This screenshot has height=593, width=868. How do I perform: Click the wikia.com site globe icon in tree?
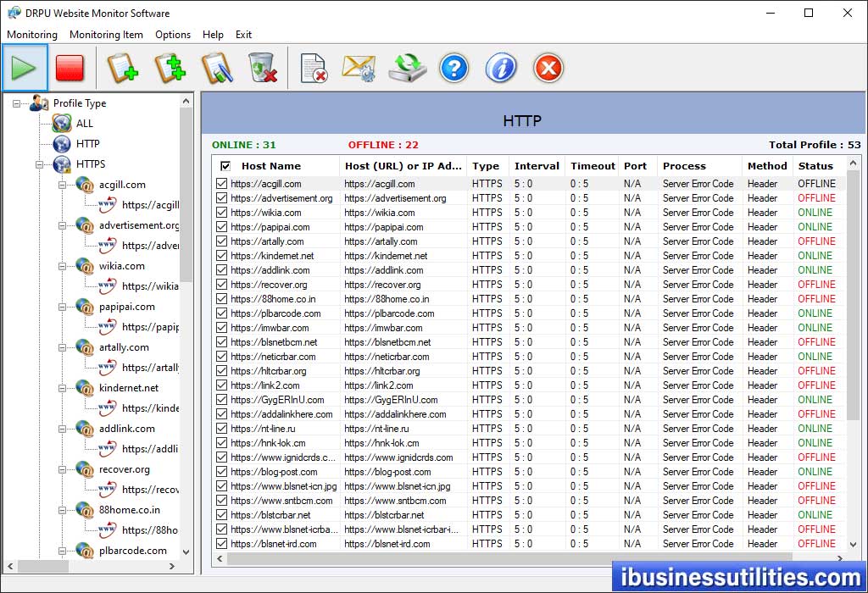85,266
